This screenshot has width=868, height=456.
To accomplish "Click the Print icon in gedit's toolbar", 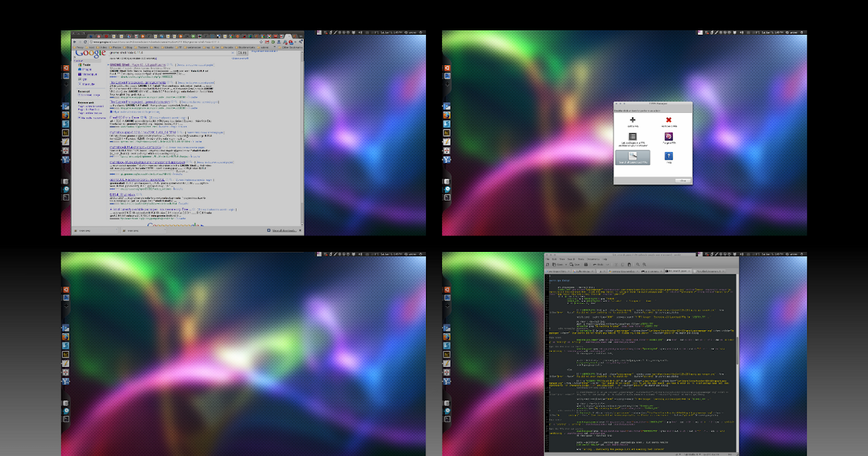I will [586, 264].
